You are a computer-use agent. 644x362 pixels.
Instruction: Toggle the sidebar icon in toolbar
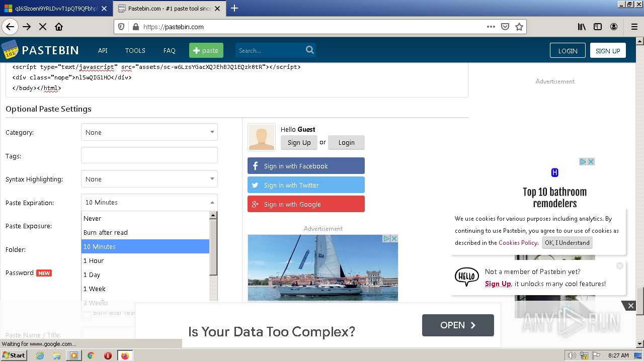598,27
